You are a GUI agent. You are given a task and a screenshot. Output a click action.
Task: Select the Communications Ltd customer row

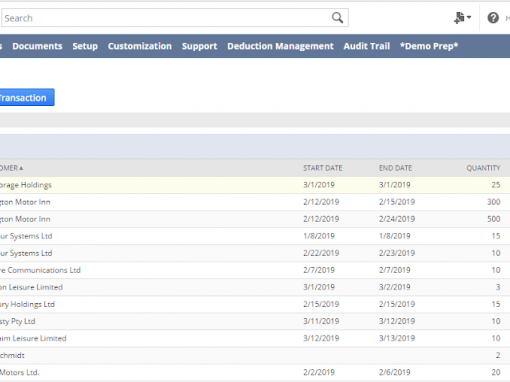[255, 270]
